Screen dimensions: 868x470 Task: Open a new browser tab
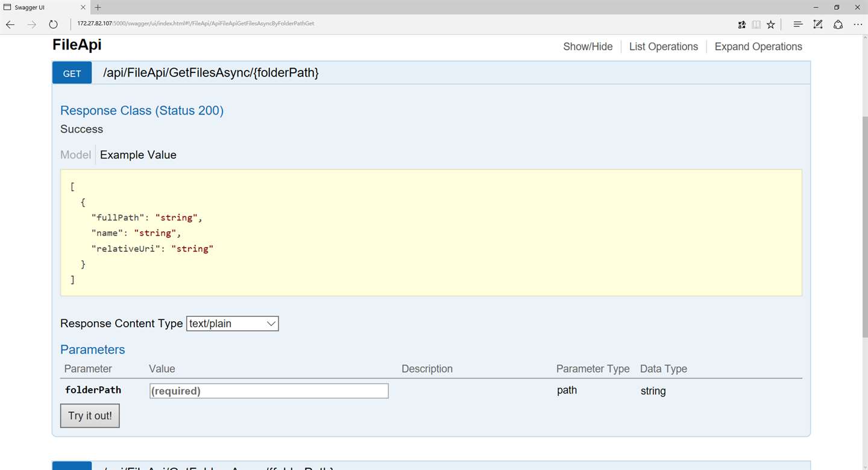click(x=98, y=7)
